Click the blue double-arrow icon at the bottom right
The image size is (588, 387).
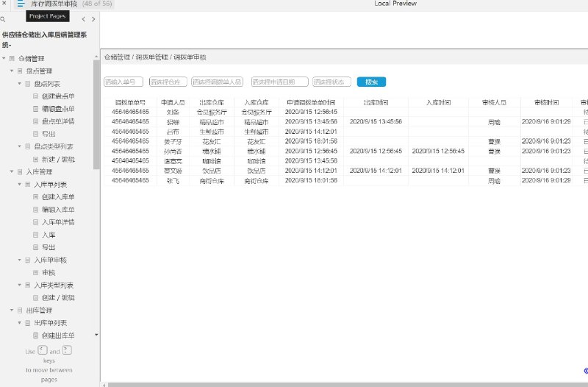[586, 371]
